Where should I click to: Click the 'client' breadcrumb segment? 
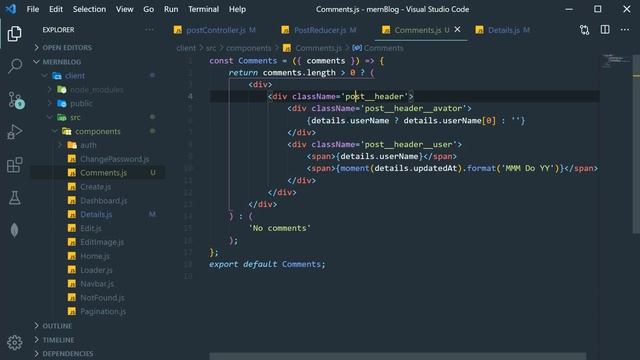pos(186,48)
